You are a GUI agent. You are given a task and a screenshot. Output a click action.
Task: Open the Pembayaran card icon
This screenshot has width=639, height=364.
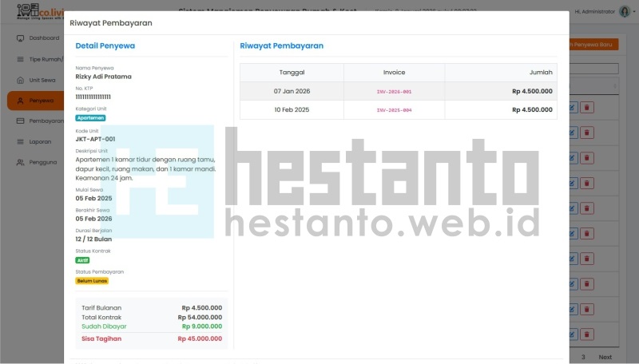tap(19, 121)
